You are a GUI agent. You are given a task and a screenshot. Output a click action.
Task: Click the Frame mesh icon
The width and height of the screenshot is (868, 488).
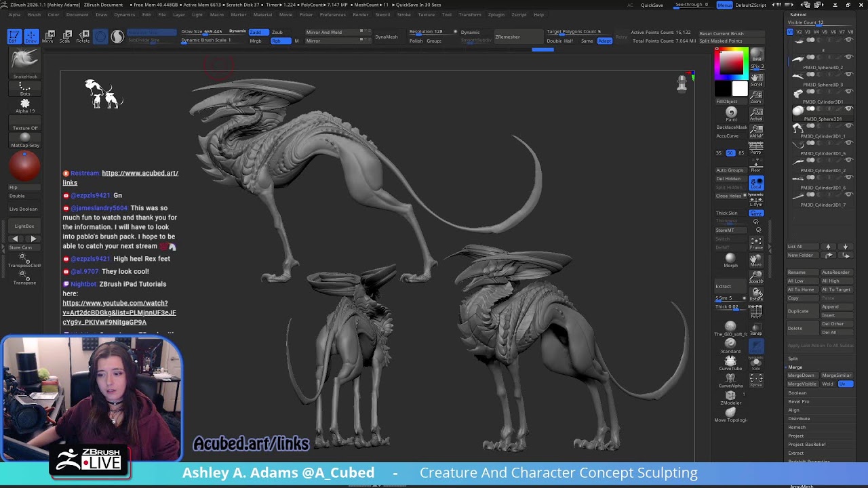(757, 243)
